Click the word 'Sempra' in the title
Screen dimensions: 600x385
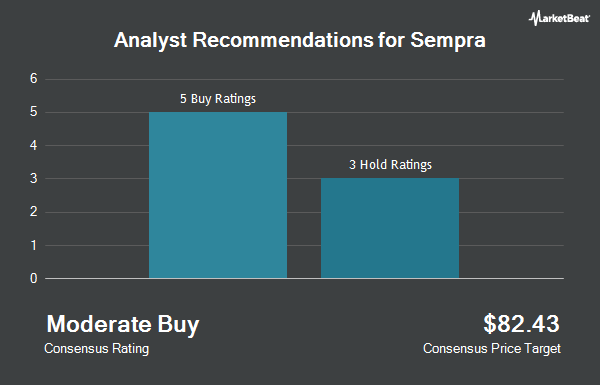click(x=448, y=41)
